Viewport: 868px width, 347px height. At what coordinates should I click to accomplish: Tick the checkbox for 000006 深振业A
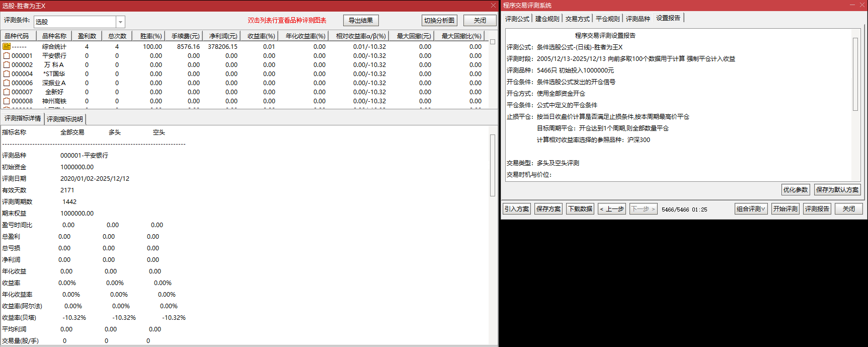coord(7,83)
